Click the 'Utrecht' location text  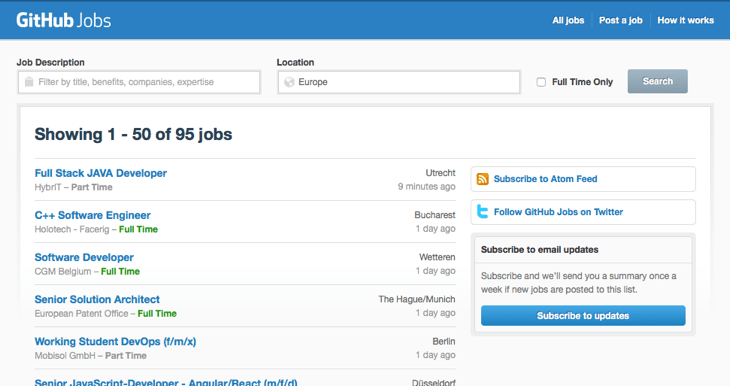tap(440, 173)
